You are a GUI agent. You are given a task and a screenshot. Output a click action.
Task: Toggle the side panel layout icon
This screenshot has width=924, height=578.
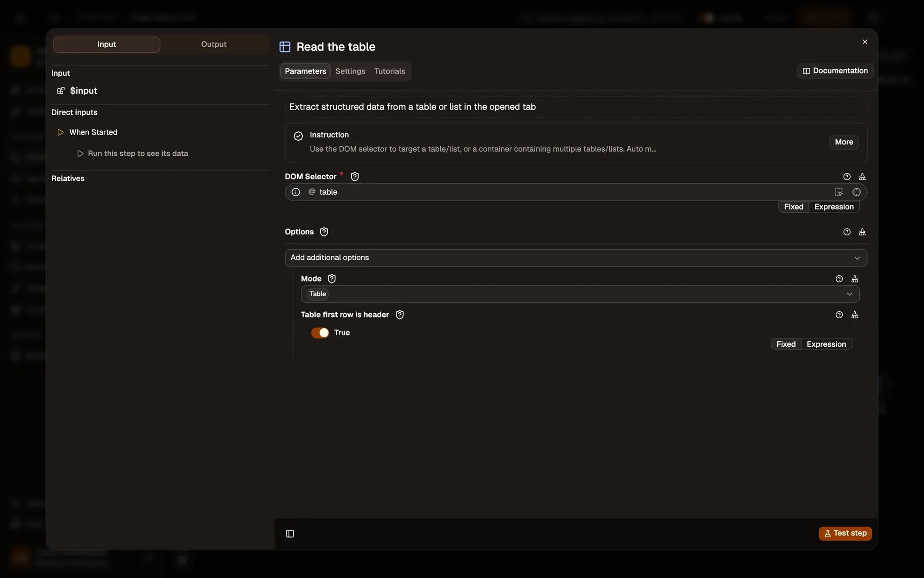290,534
